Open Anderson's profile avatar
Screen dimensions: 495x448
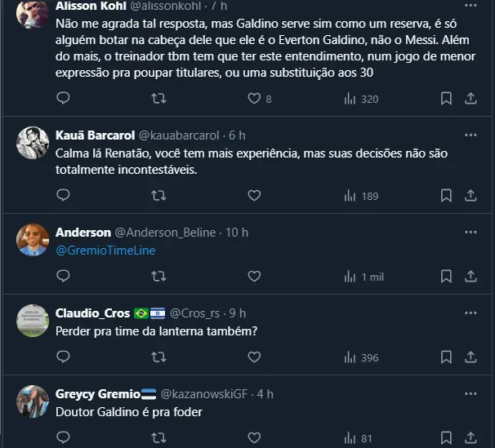click(x=33, y=240)
